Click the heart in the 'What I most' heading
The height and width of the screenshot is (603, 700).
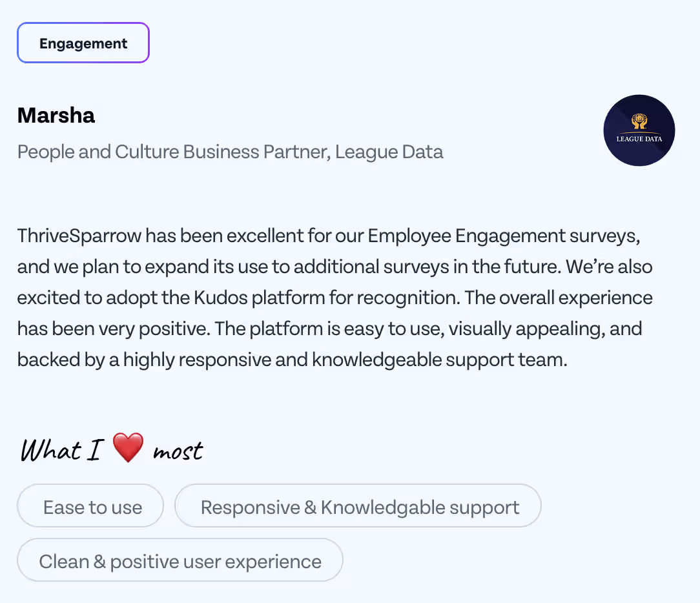pos(128,447)
